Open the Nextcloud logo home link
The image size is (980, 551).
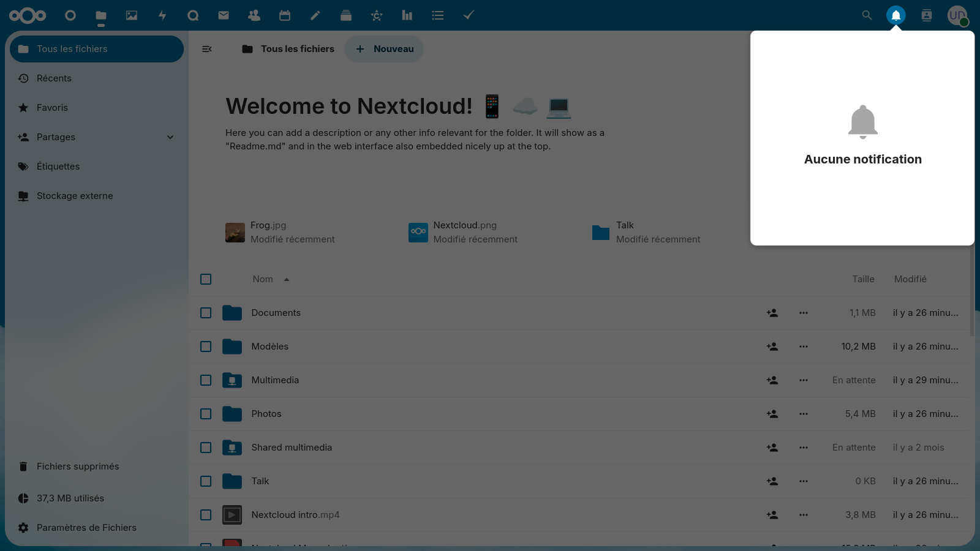pyautogui.click(x=28, y=15)
